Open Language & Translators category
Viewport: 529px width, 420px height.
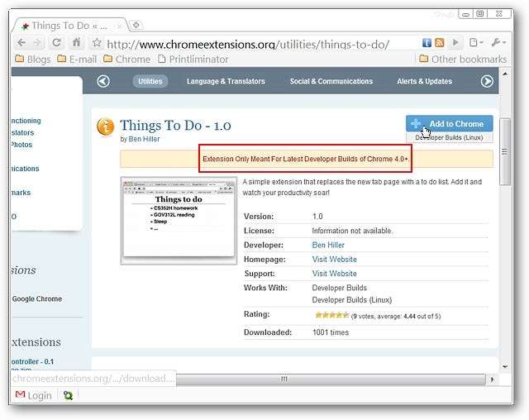226,81
